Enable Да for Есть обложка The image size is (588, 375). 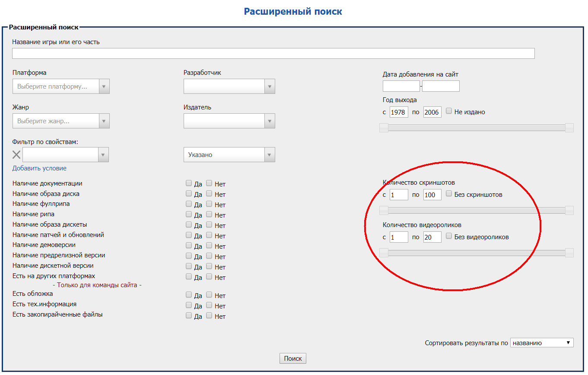[189, 295]
